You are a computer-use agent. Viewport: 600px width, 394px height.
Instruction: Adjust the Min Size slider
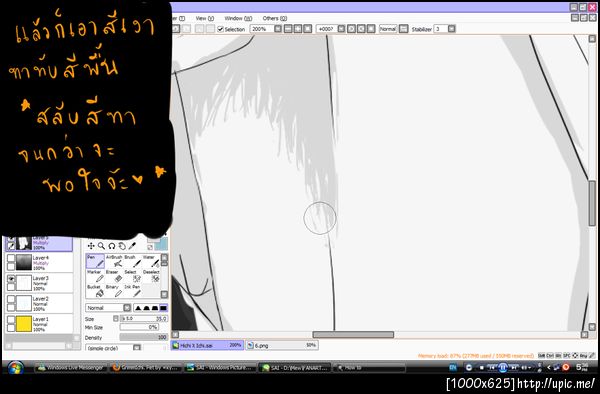139,327
